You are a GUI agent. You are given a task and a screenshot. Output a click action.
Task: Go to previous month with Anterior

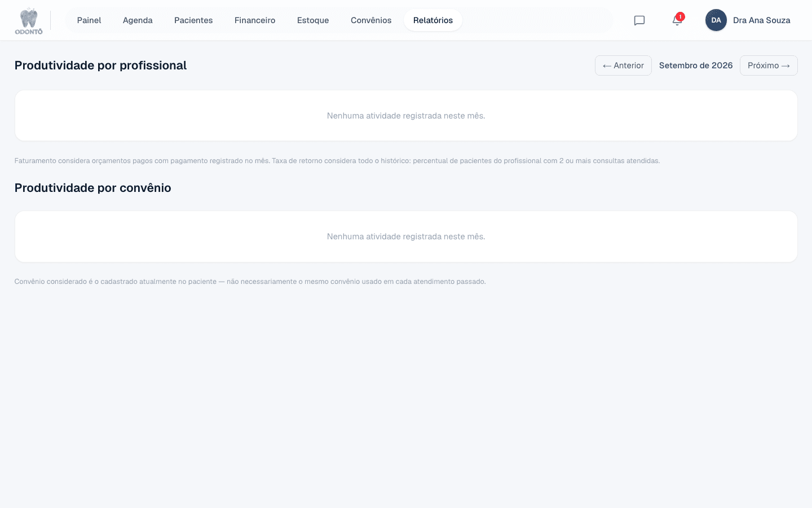coord(623,65)
